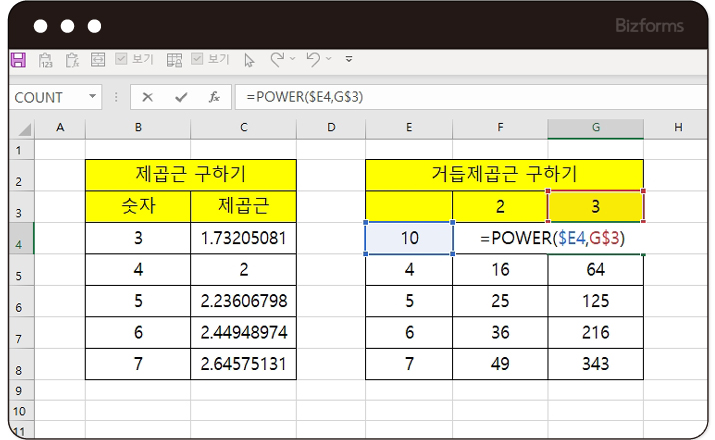Viewport: 715px width, 440px height.
Task: Click the formula bar showing =POWER($E4,G$3)
Action: [470, 97]
